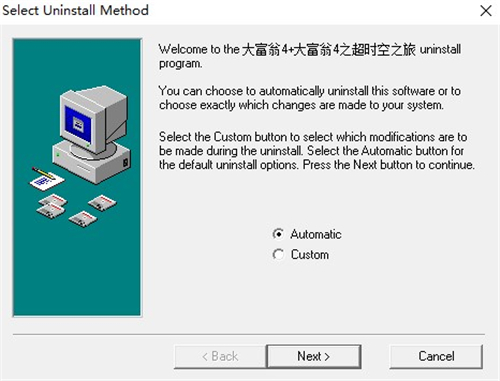Cancel the uninstall wizard

click(436, 356)
